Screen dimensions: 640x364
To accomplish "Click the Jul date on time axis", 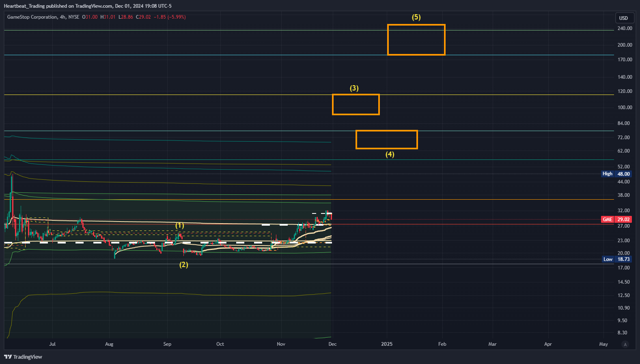I will coord(52,344).
